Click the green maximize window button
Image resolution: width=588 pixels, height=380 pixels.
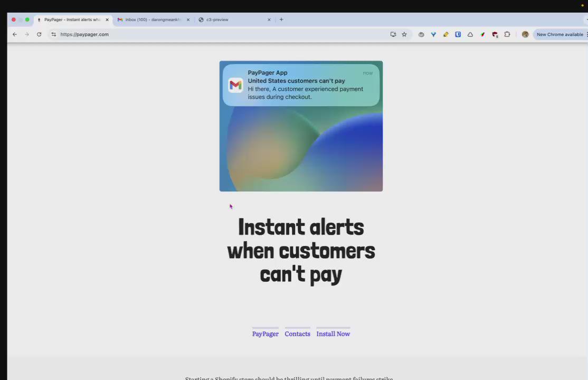[x=27, y=20]
